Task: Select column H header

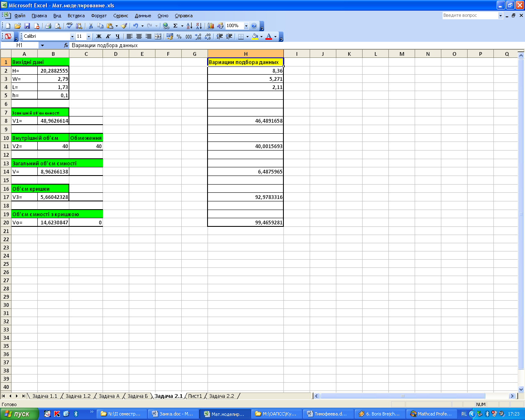Action: (x=246, y=54)
